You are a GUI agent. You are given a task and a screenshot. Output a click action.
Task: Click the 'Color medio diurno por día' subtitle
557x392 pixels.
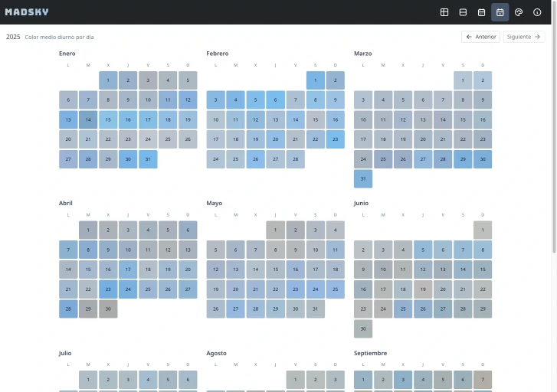(x=59, y=37)
